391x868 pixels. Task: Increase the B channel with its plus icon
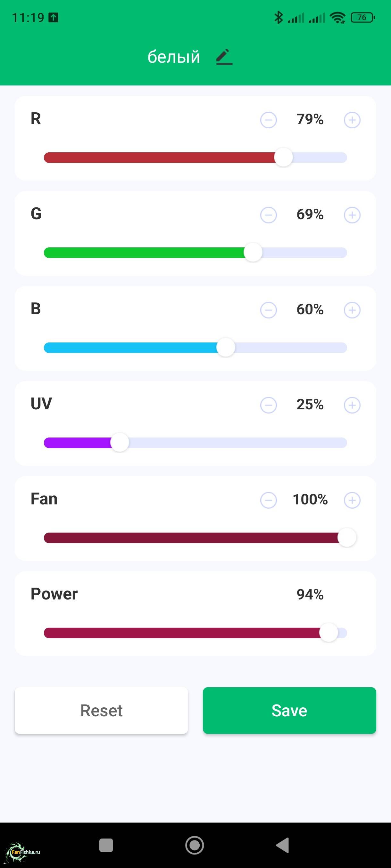click(352, 310)
